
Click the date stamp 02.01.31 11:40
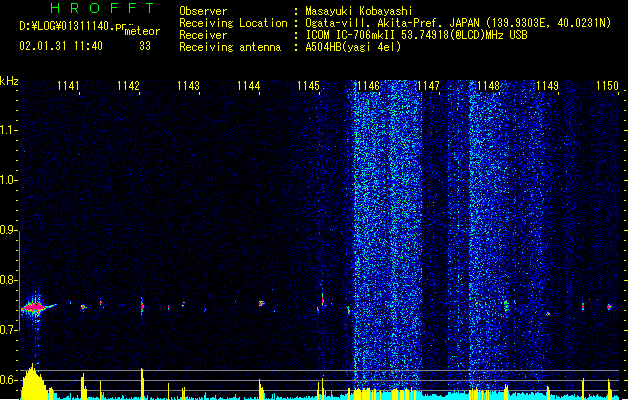[61, 46]
